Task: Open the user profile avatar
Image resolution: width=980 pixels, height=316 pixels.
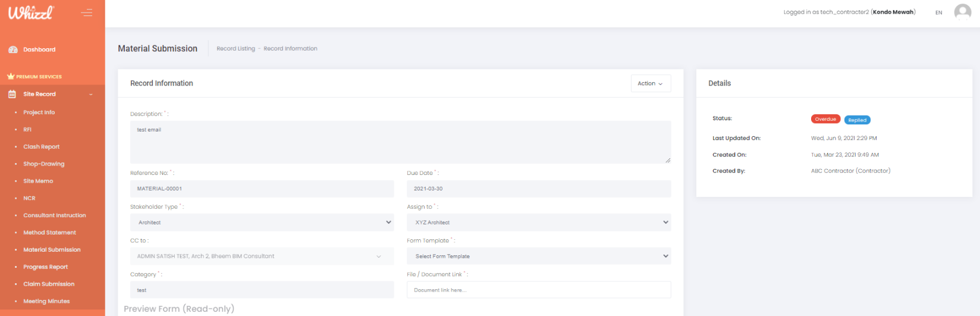Action: pyautogui.click(x=962, y=12)
